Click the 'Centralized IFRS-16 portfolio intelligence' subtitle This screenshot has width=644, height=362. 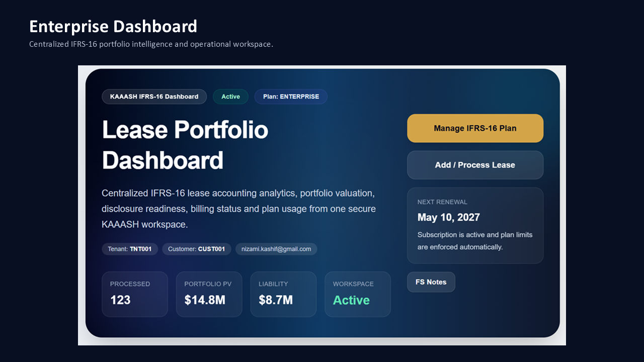(x=151, y=44)
